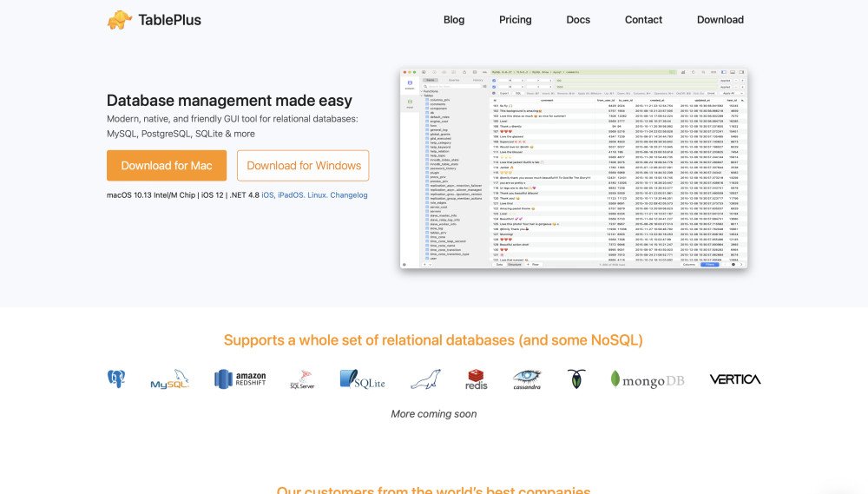Click the PostgreSQL elephant logo
Screen dimensions: 868x494
[116, 379]
